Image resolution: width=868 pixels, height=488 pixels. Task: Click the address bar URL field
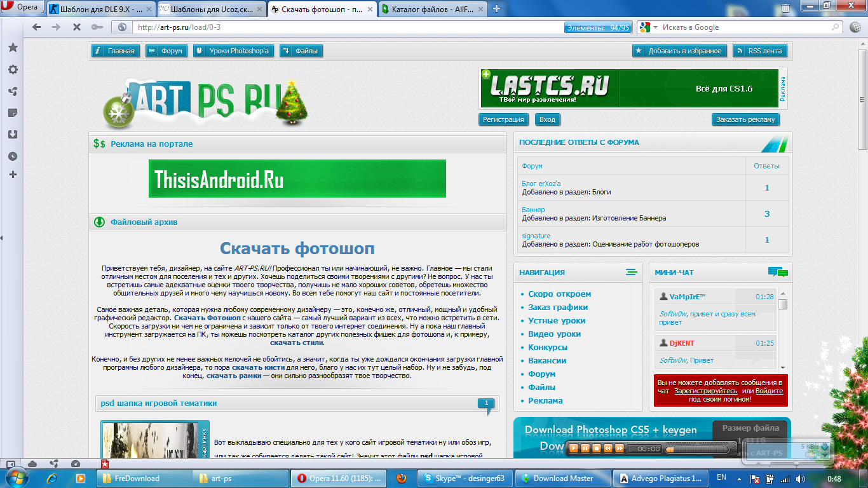click(x=346, y=27)
